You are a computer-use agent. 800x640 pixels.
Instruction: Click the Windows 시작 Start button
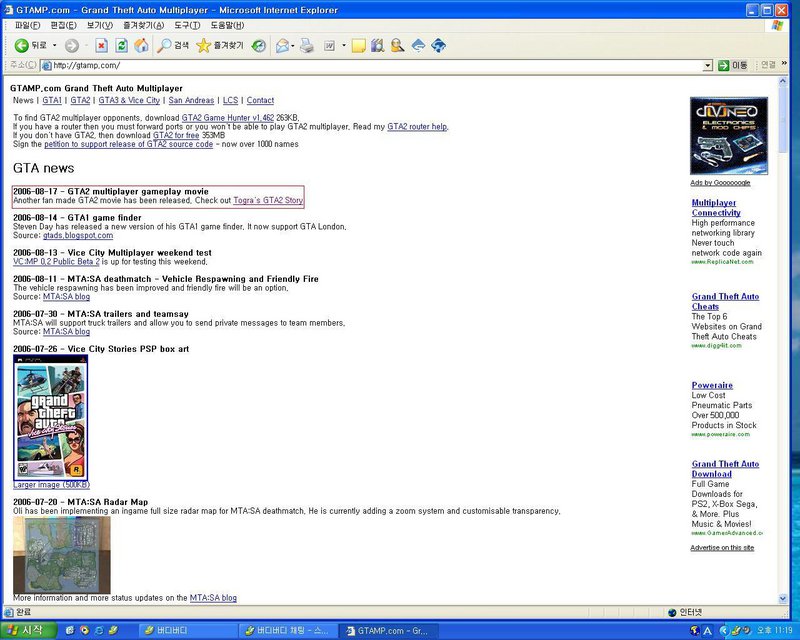tap(26, 631)
